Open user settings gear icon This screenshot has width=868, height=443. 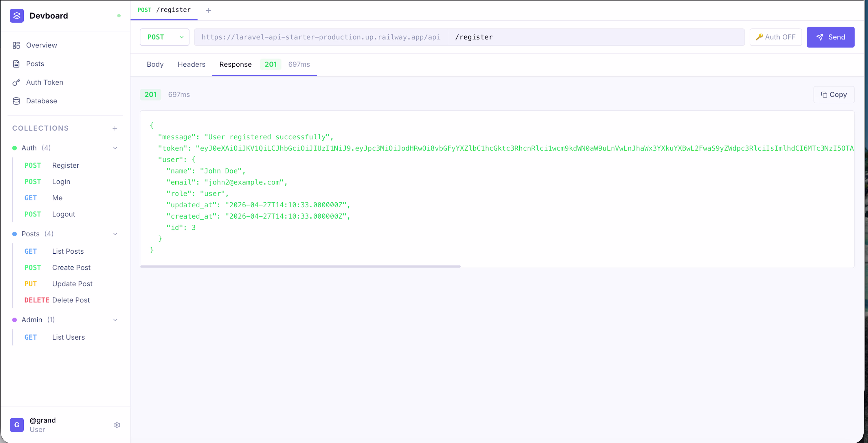click(117, 425)
